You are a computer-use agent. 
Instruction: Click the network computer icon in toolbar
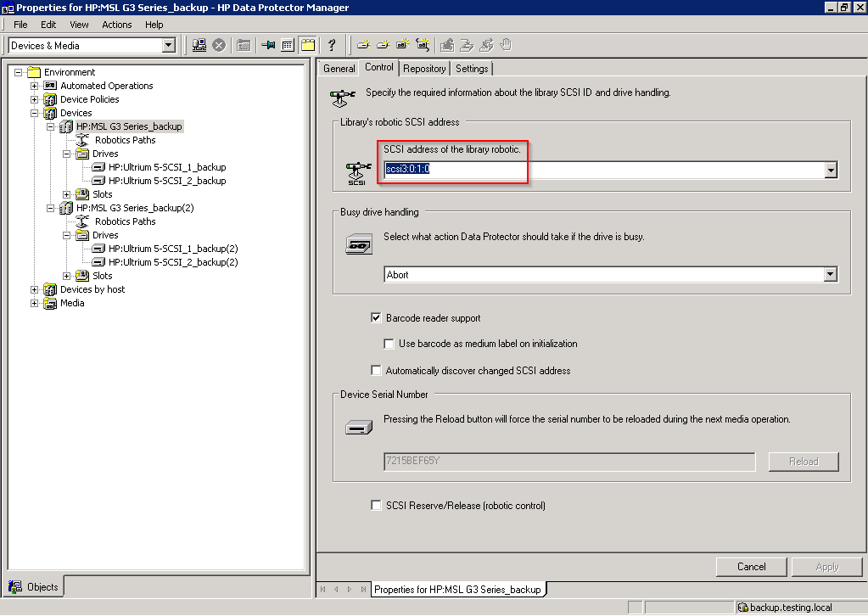[x=199, y=45]
